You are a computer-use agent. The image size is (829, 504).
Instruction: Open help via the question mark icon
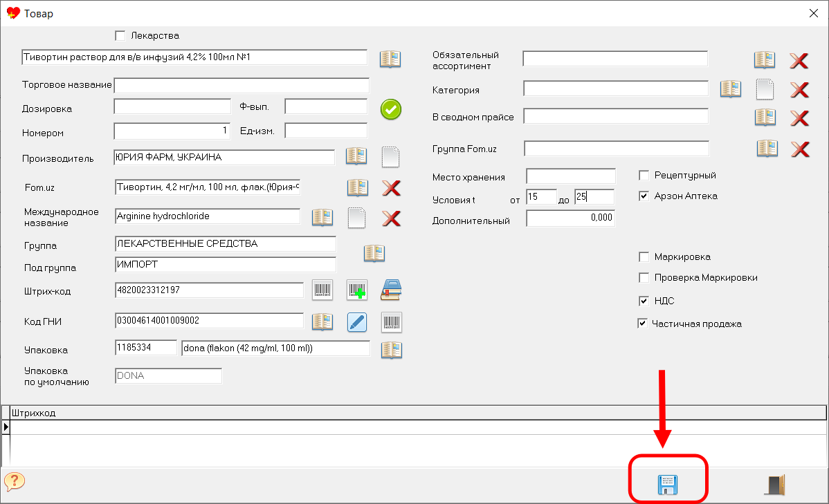[15, 481]
